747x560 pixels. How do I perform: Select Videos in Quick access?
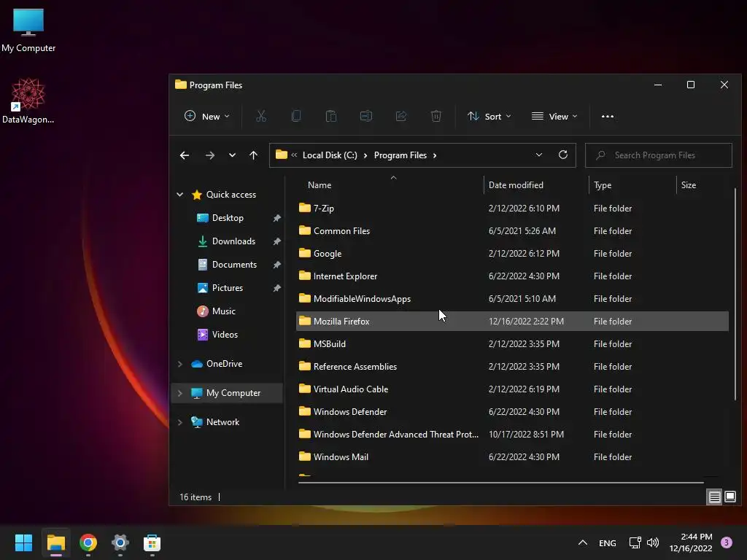(x=225, y=334)
